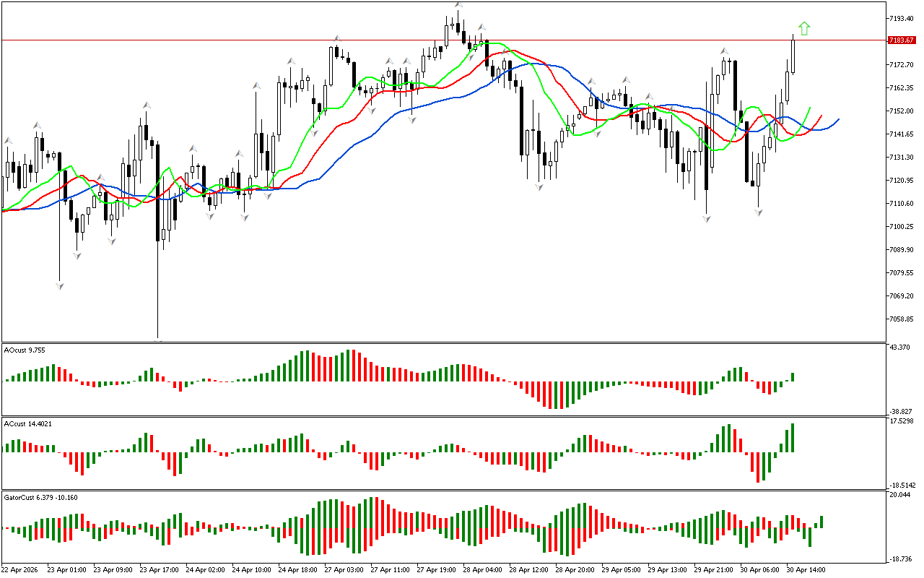The image size is (924, 578).
Task: Select the blue Alligator line's right end
Action: click(x=837, y=119)
